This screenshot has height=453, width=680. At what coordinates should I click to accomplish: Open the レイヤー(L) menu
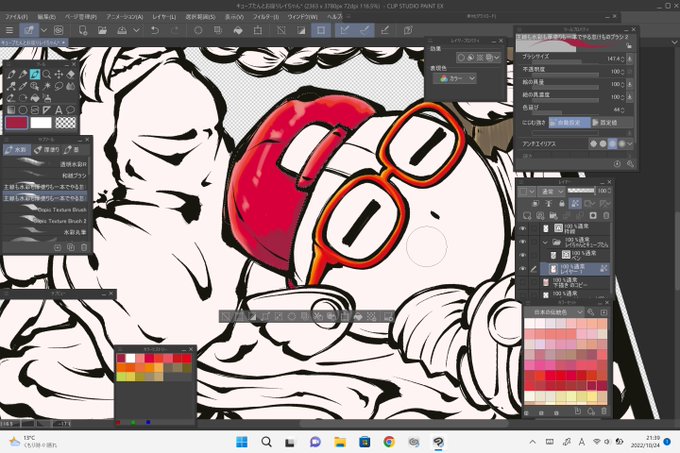point(164,16)
